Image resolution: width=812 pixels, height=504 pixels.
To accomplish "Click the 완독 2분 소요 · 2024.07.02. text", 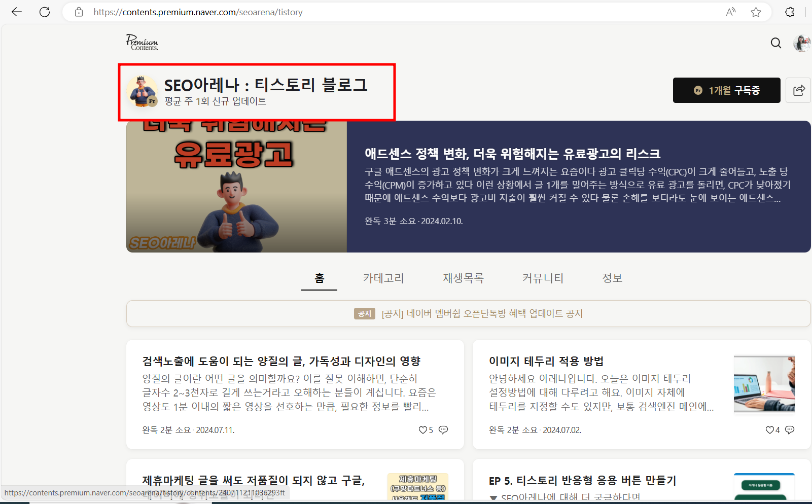I will coord(535,430).
